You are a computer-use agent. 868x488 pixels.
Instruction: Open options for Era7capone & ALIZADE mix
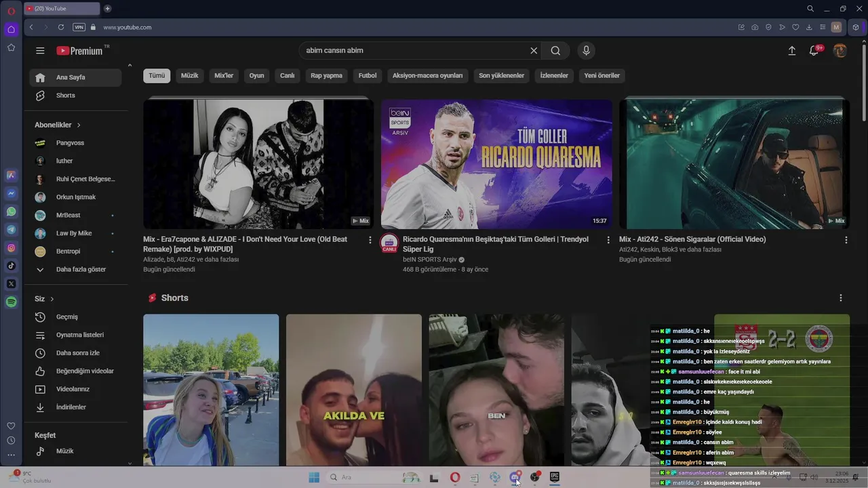(x=370, y=240)
